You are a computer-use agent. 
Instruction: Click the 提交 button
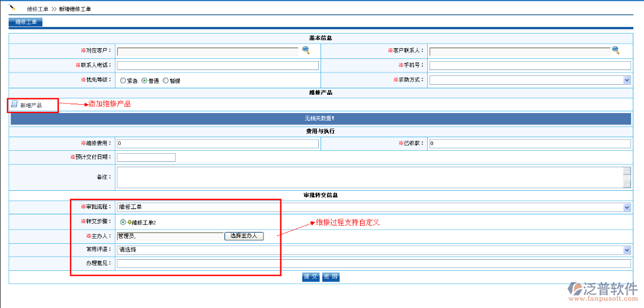pyautogui.click(x=311, y=277)
